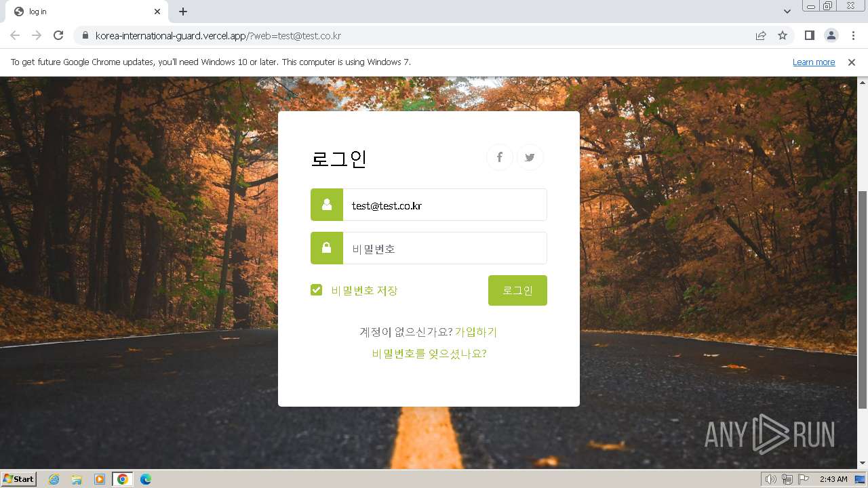Image resolution: width=868 pixels, height=488 pixels.
Task: Click the volume speaker tray icon
Action: coord(770,479)
